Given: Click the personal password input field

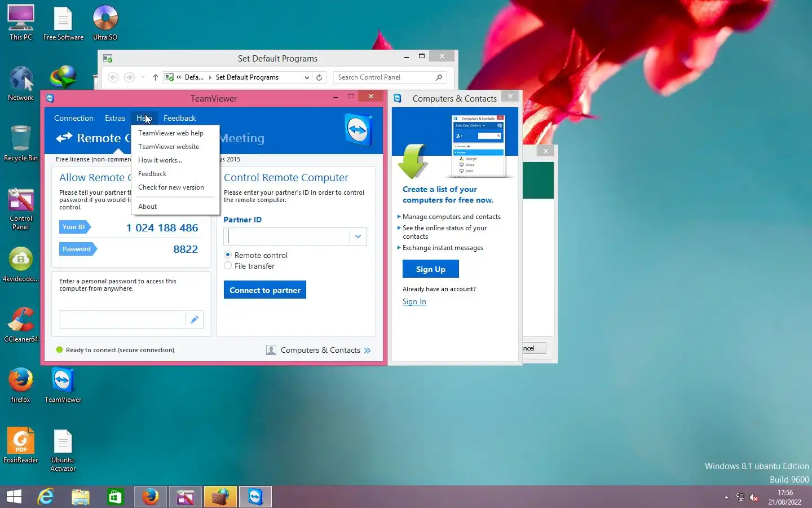Looking at the screenshot, I should (x=123, y=319).
